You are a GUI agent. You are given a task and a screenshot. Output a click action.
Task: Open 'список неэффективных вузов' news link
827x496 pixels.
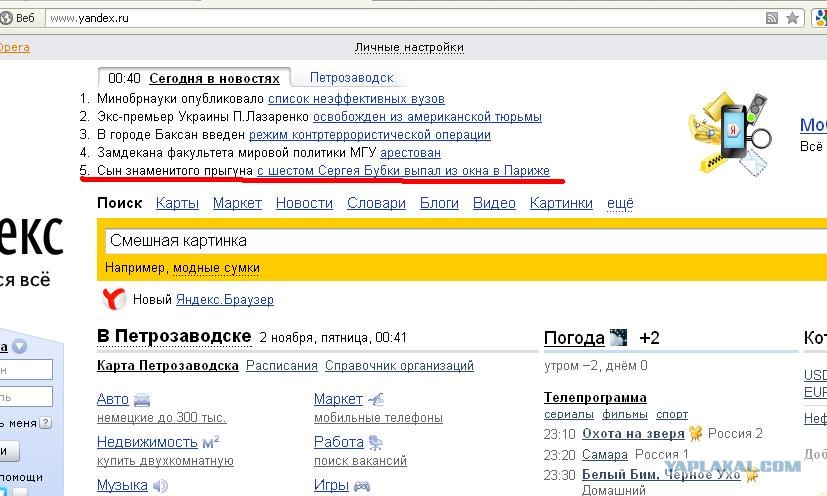pos(356,99)
